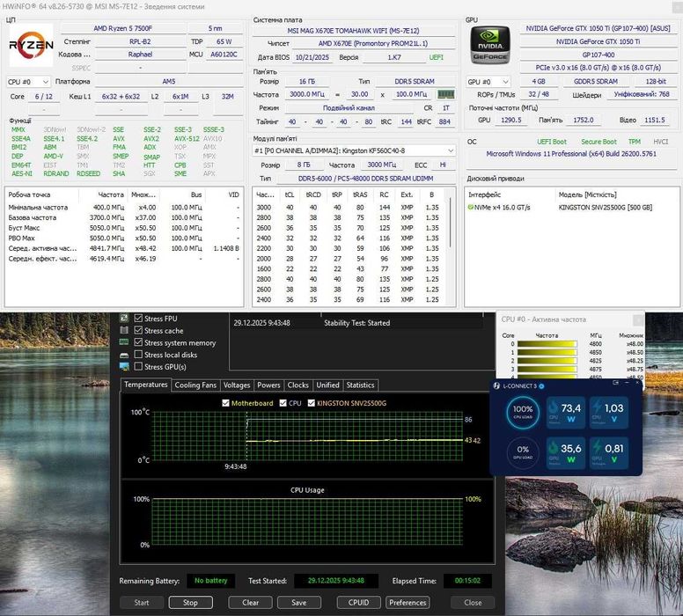Open the Powers tab
683x616 pixels.
coord(268,385)
